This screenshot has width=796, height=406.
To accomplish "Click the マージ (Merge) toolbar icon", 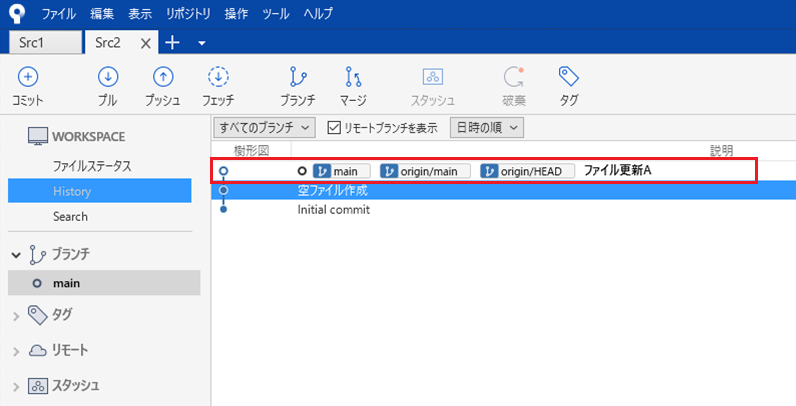I will point(353,77).
